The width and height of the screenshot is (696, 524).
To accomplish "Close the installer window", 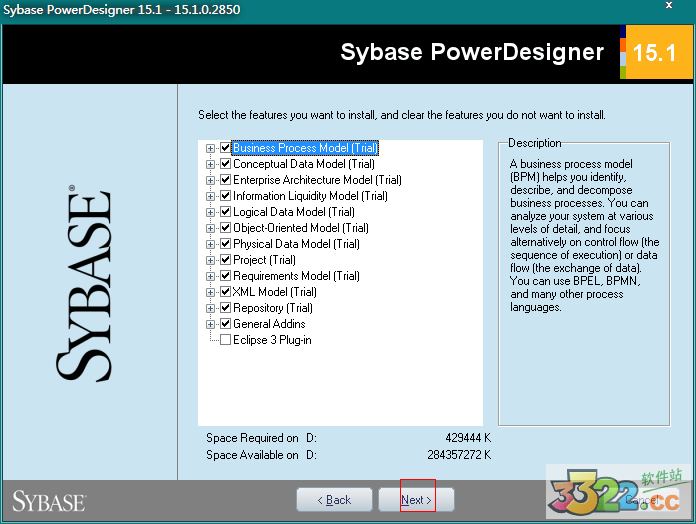I will [x=669, y=5].
